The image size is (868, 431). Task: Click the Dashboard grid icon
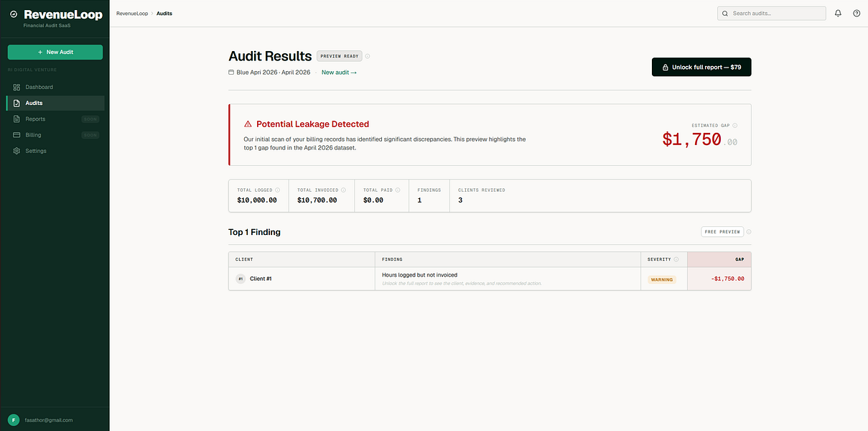pos(17,87)
